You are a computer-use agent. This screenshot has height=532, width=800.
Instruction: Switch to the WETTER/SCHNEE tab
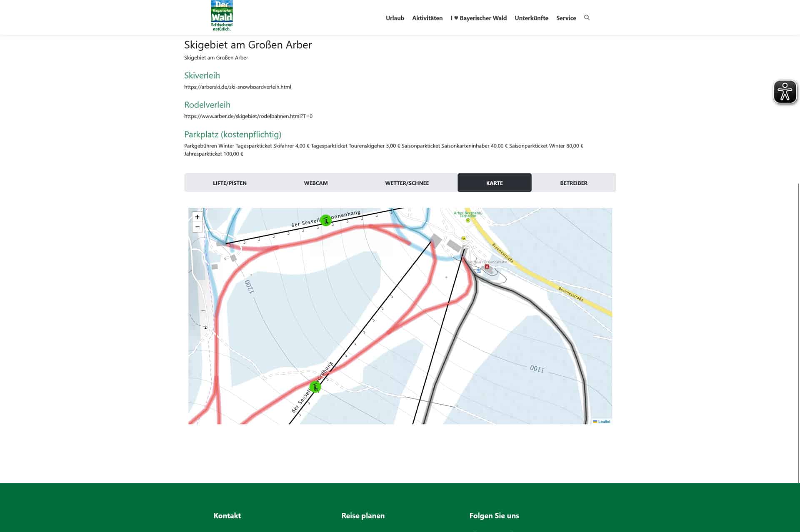tap(407, 183)
